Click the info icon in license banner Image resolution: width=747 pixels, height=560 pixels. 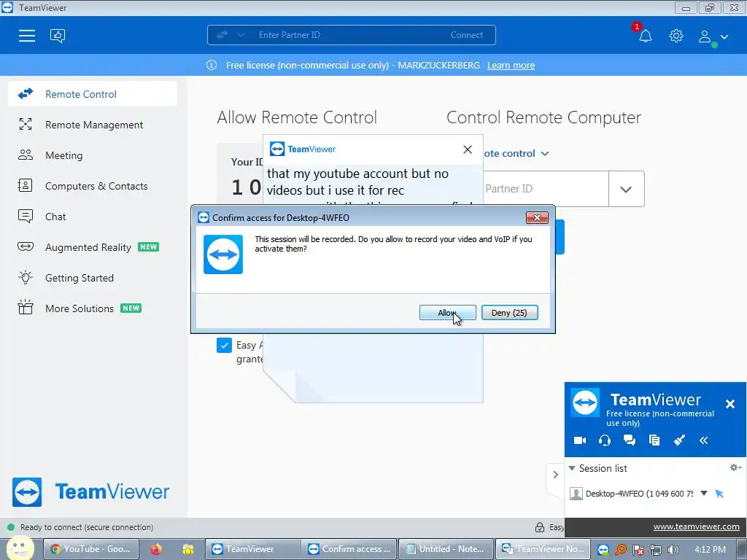(x=212, y=65)
